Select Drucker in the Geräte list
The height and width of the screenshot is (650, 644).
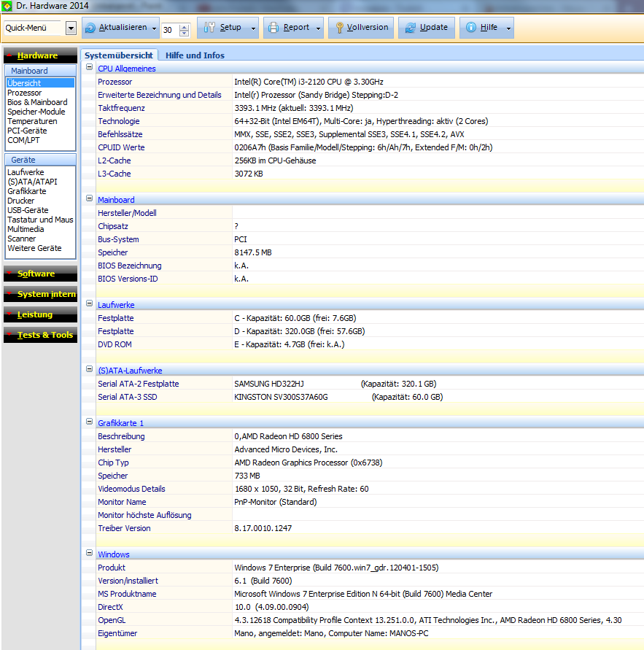tap(20, 201)
